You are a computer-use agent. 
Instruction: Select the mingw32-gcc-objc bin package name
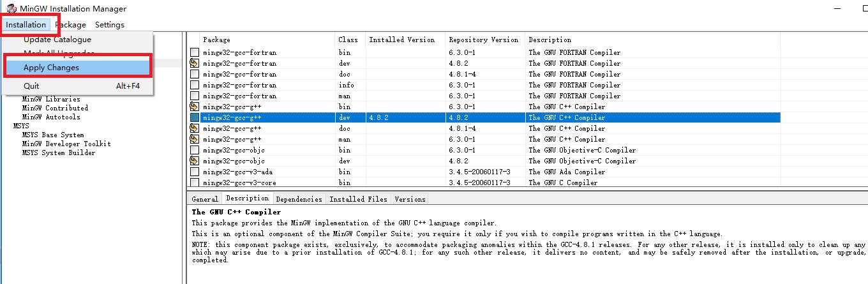coord(234,150)
